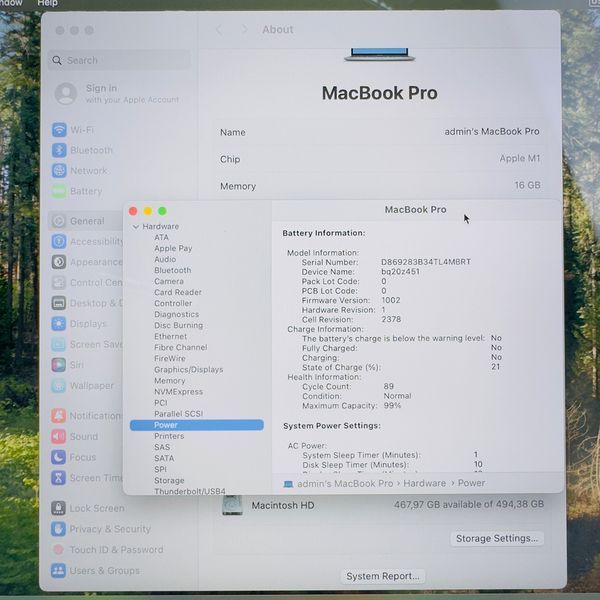Open Appearance icon in sidebar

[59, 262]
